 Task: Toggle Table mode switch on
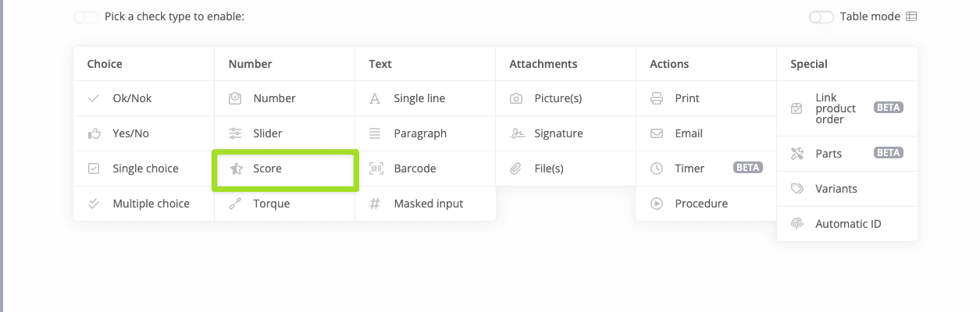(x=821, y=16)
